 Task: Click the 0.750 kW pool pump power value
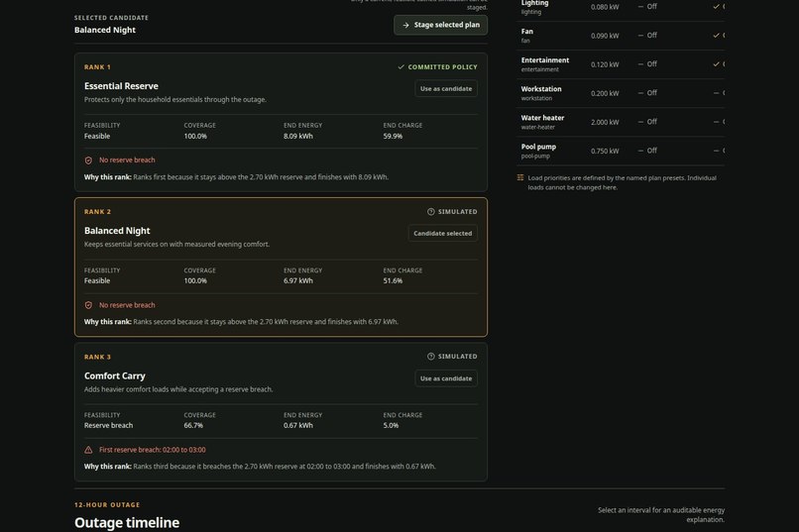tap(605, 151)
